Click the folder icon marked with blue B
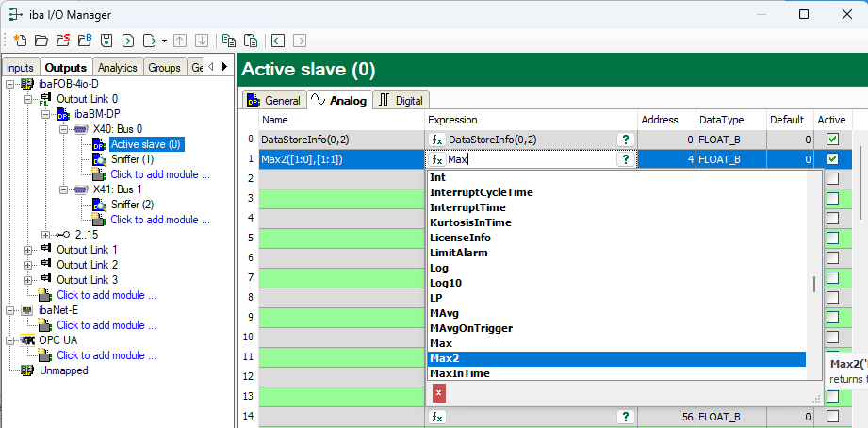868x428 pixels. tap(85, 41)
